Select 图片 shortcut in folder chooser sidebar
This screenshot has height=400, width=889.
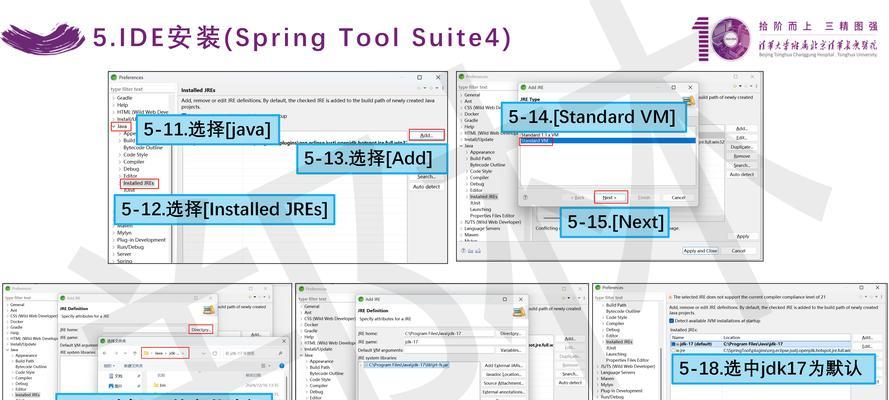tap(118, 386)
